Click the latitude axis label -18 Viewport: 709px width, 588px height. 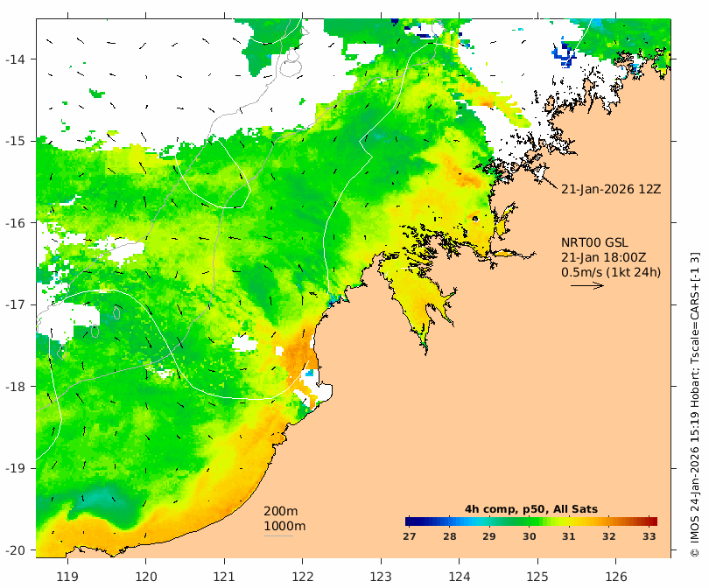tap(15, 387)
